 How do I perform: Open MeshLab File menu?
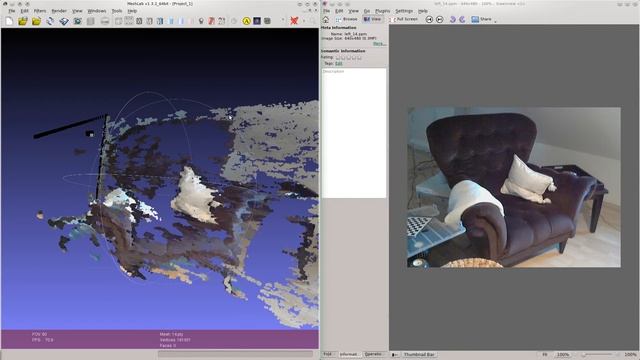12,11
